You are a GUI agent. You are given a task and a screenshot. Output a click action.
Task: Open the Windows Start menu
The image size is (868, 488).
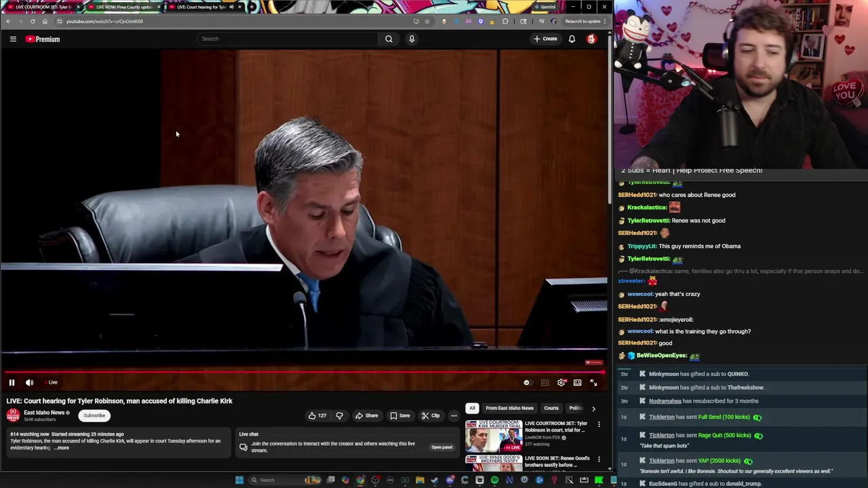click(x=239, y=480)
